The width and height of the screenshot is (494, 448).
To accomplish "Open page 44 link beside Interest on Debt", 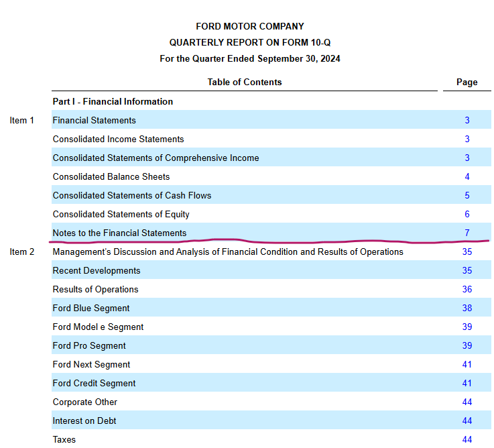I will coord(467,421).
